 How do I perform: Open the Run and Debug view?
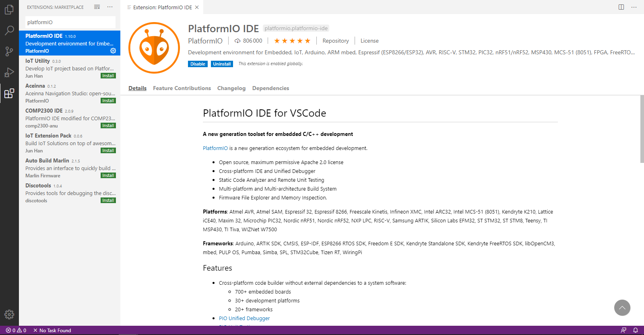coord(9,72)
